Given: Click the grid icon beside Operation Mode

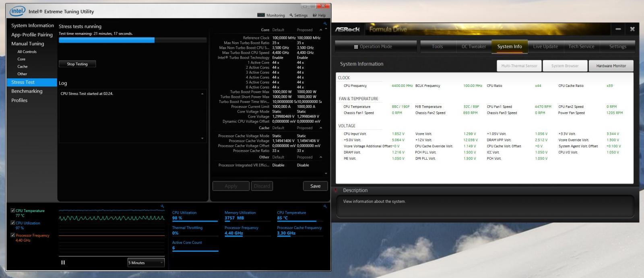Looking at the screenshot, I should [356, 47].
